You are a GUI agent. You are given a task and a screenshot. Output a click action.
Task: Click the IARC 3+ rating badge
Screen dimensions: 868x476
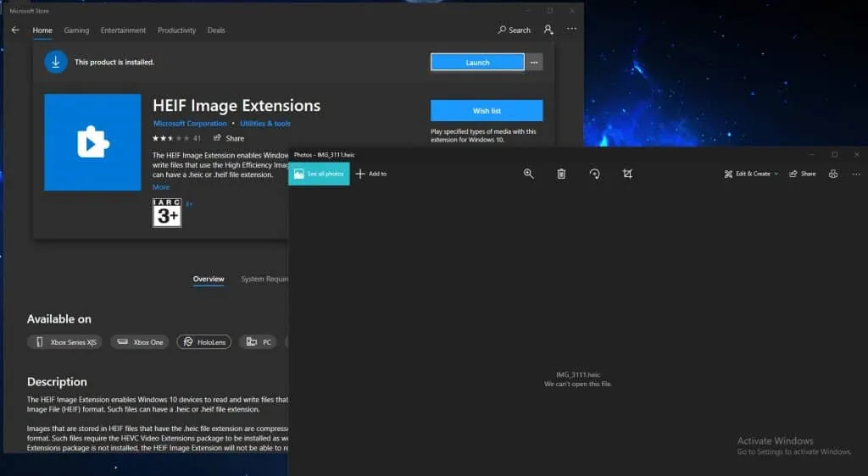pyautogui.click(x=167, y=213)
